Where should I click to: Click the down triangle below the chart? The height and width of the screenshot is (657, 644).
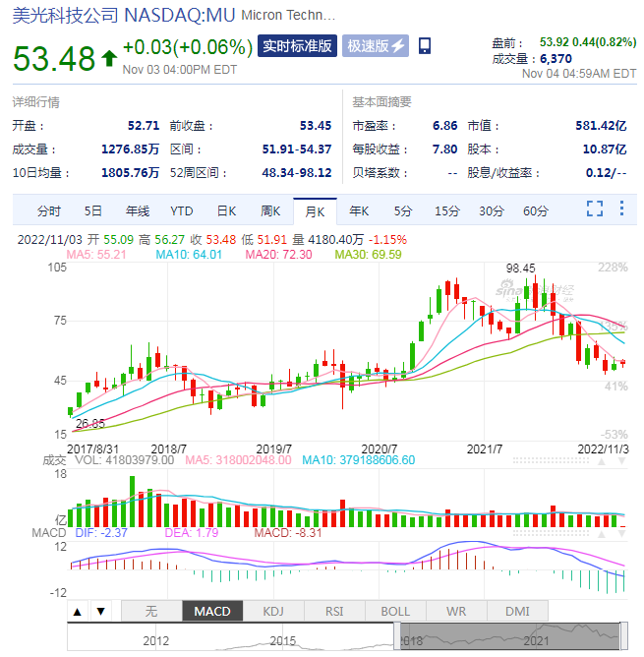pyautogui.click(x=100, y=612)
